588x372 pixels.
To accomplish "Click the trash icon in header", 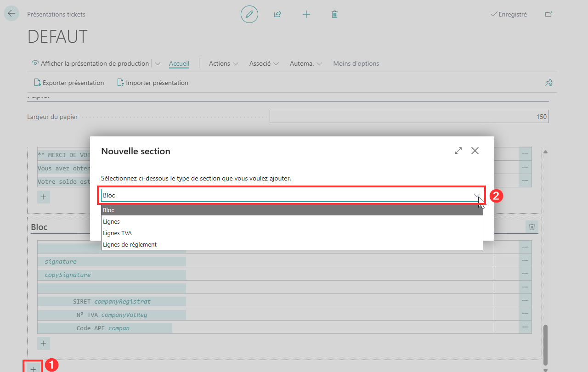I will pyautogui.click(x=334, y=14).
